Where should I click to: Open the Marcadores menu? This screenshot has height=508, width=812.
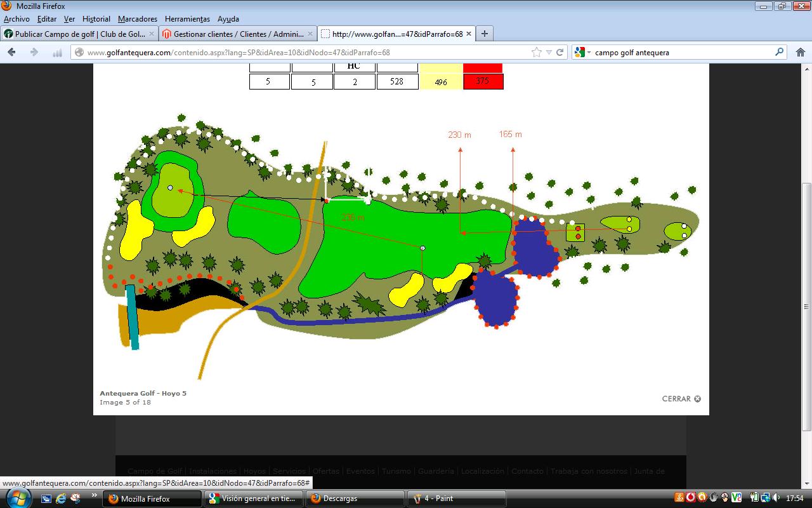tap(138, 19)
